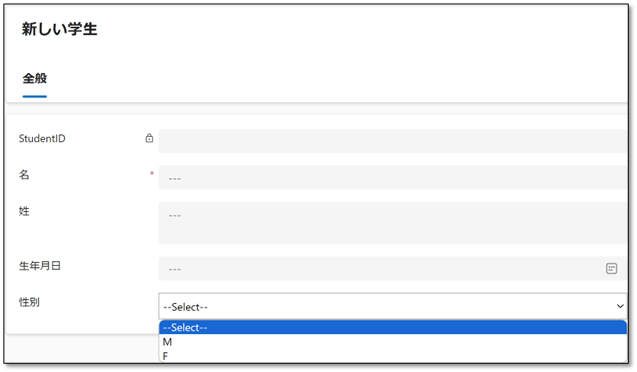Click the lock icon beside StudentID

150,138
